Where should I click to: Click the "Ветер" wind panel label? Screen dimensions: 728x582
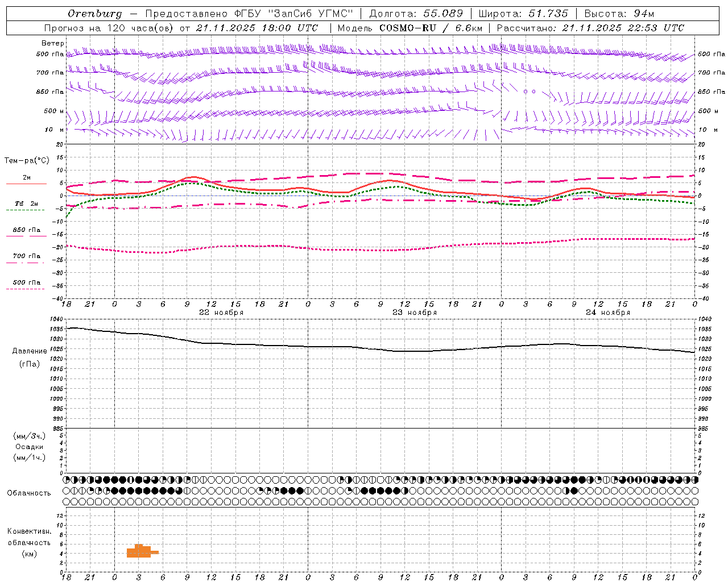pyautogui.click(x=53, y=43)
